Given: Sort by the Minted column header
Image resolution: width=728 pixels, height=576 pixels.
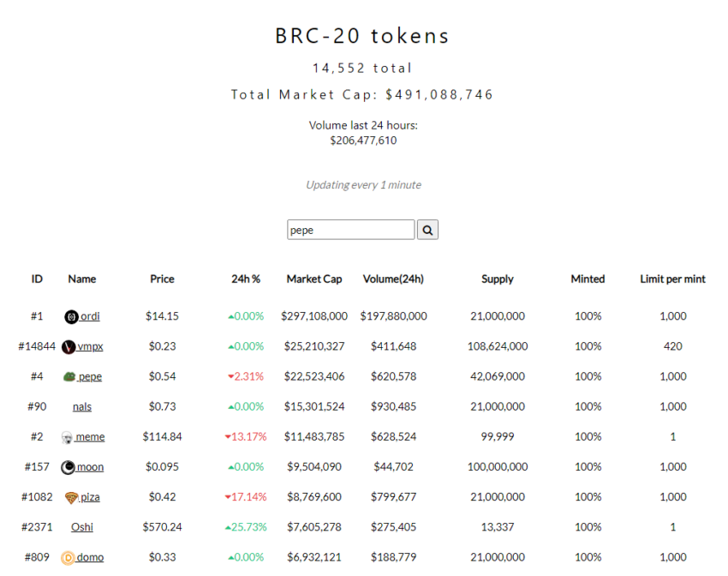Looking at the screenshot, I should point(588,279).
